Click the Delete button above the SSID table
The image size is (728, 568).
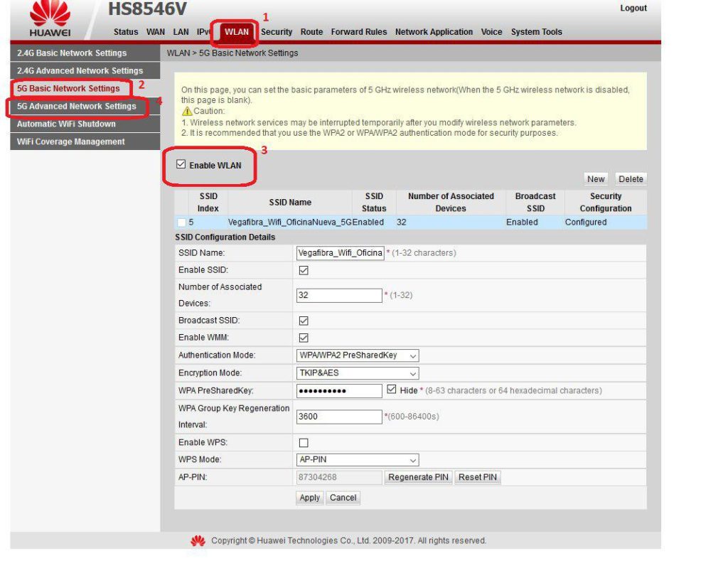pos(631,179)
